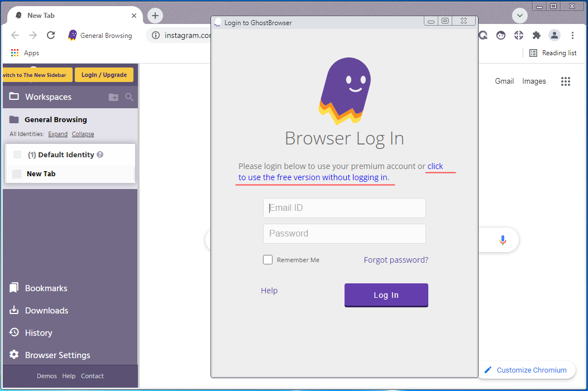Open Downloads from the sidebar
The width and height of the screenshot is (588, 391).
(39, 311)
